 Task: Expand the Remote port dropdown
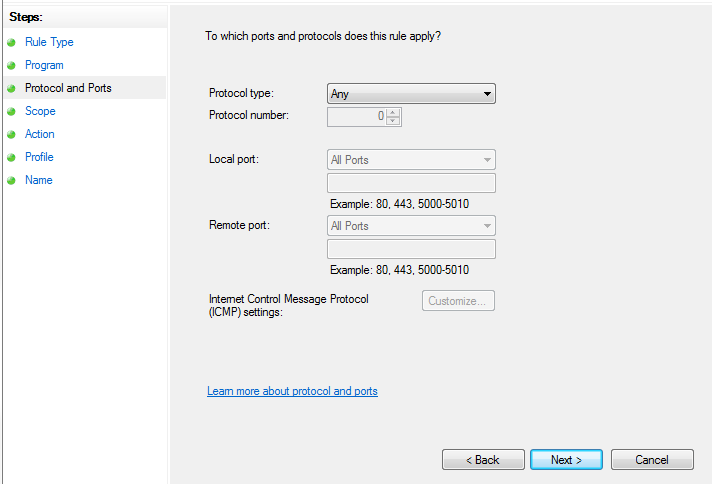tap(411, 226)
